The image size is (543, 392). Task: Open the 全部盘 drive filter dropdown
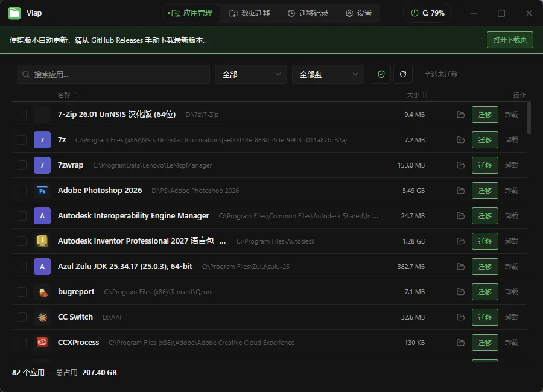328,74
